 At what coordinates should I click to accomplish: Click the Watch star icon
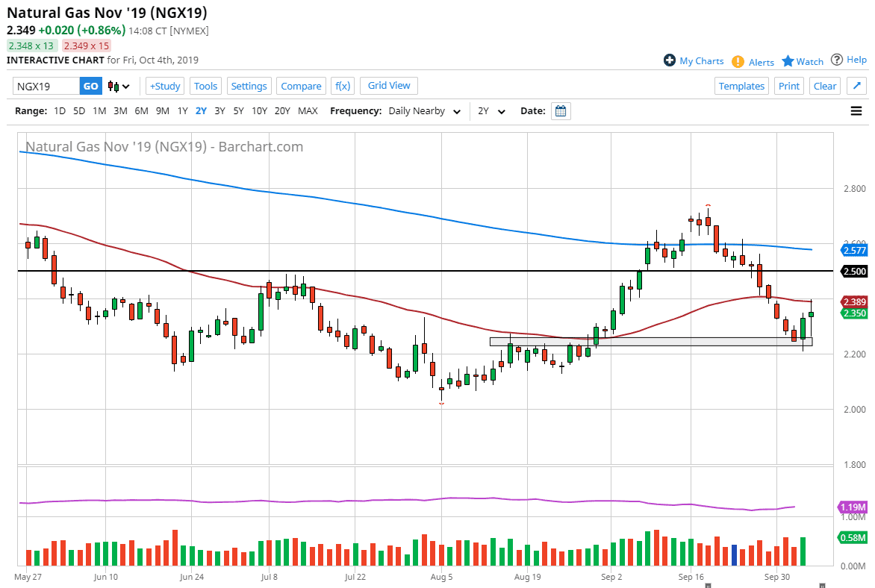pyautogui.click(x=788, y=61)
